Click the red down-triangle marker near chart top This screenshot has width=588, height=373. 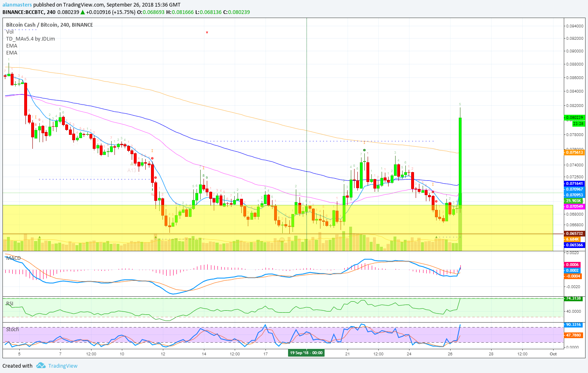point(207,32)
